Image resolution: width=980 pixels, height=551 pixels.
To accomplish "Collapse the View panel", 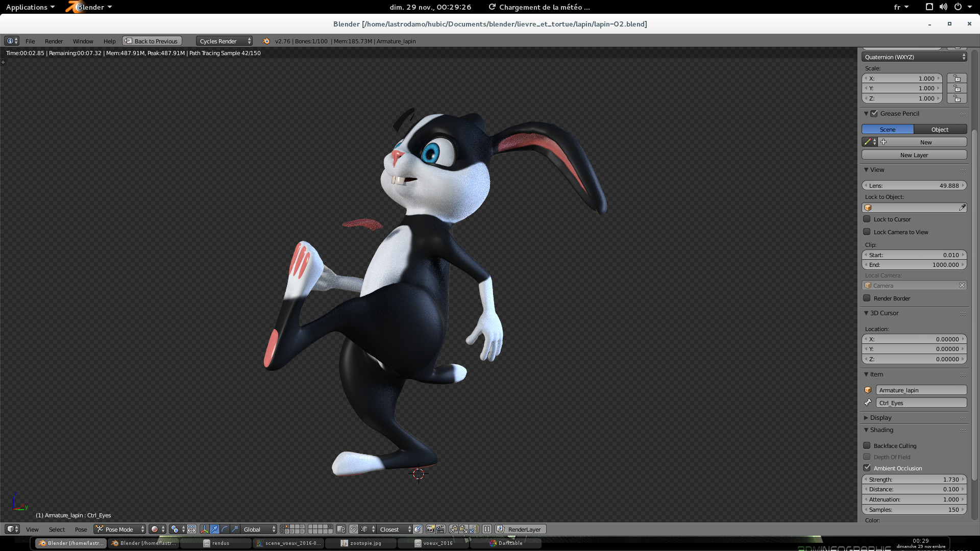I will pyautogui.click(x=866, y=170).
